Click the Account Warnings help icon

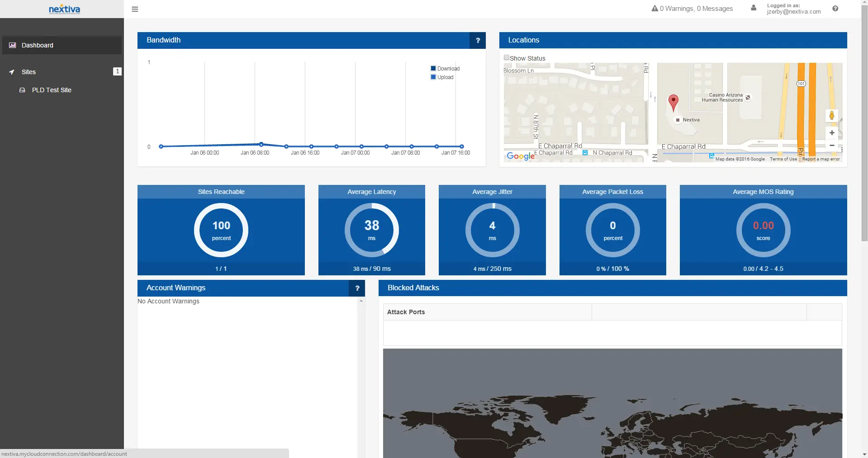357,288
